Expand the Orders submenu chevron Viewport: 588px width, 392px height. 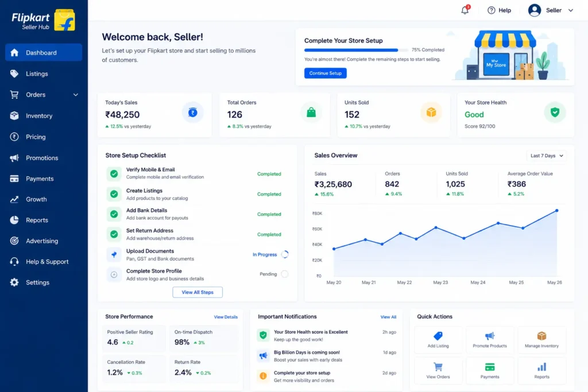(75, 95)
